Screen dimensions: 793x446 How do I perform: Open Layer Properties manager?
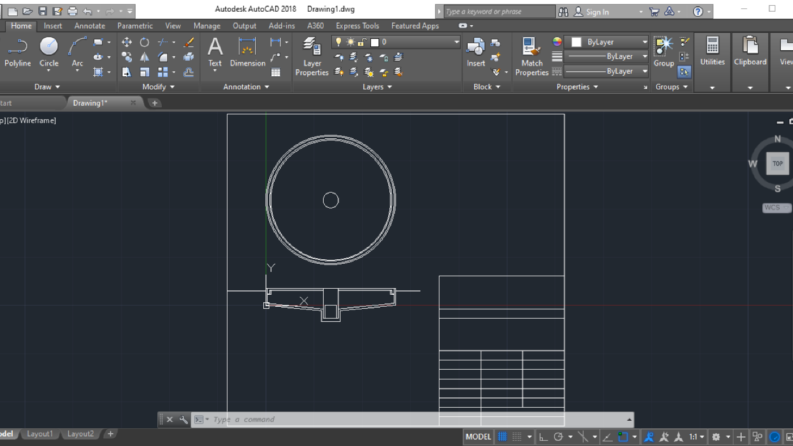312,57
